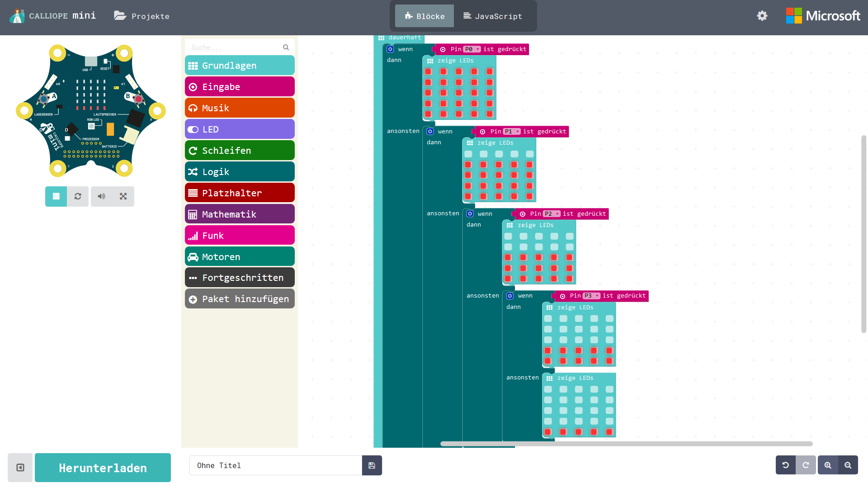Open the P3 pin dropdown
Image resolution: width=868 pixels, height=483 pixels.
coord(591,296)
